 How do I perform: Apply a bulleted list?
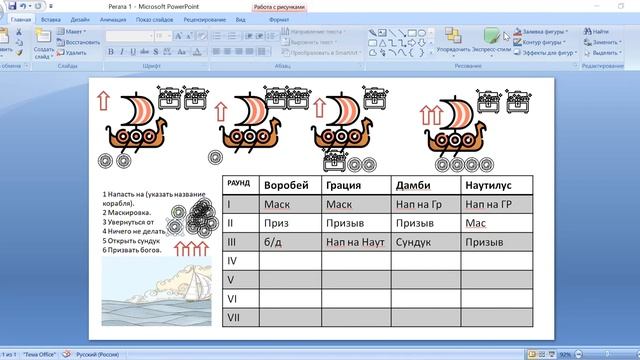click(x=218, y=36)
